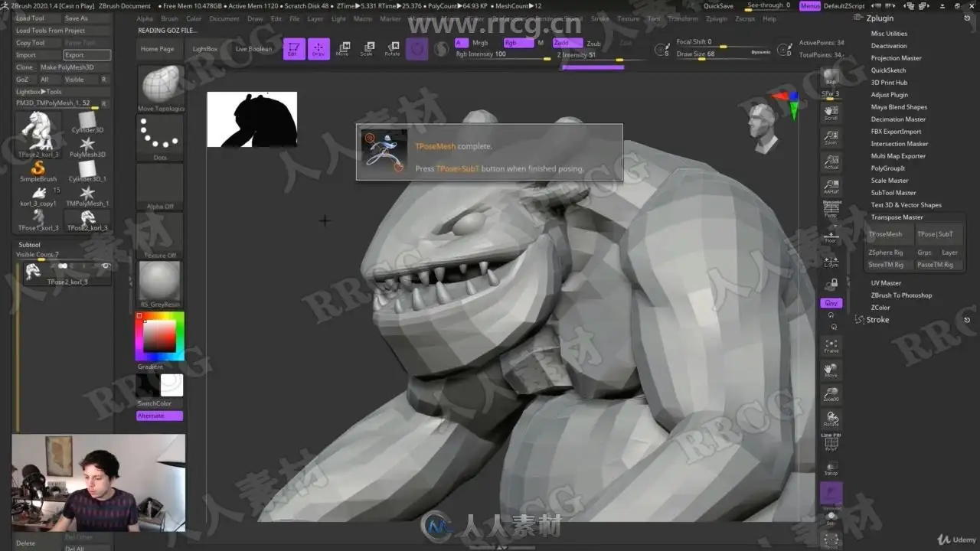Click the Zoom3D icon

831,395
